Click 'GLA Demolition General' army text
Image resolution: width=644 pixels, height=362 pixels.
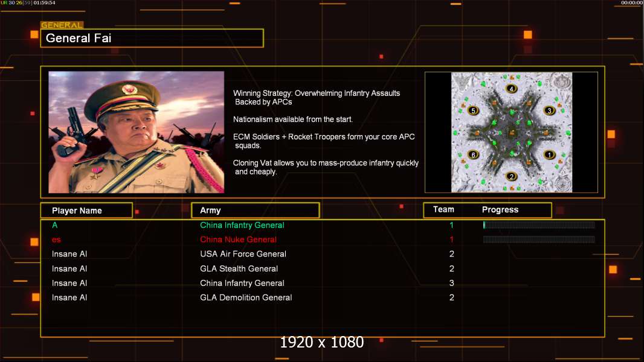(x=246, y=297)
